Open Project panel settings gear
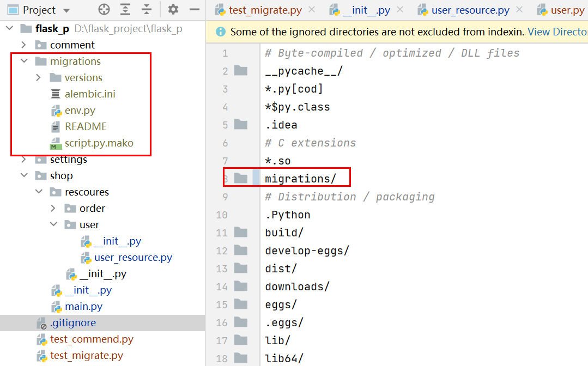 pos(173,9)
